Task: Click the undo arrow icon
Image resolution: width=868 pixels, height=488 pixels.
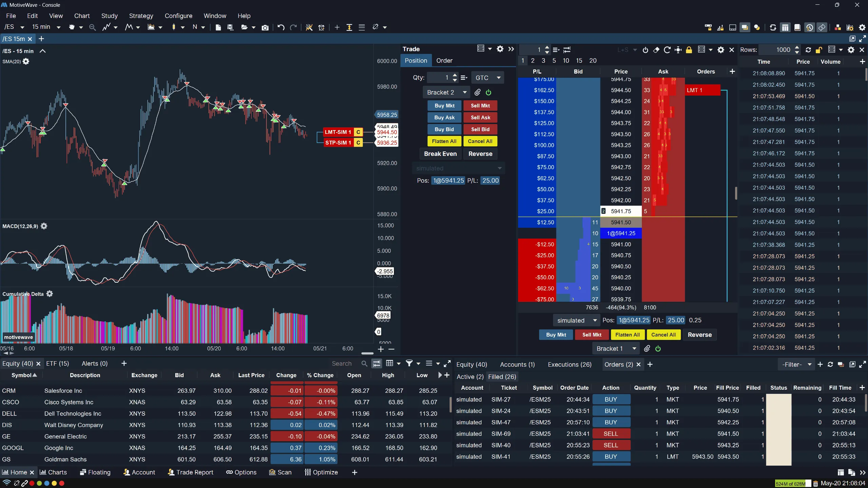Action: click(281, 27)
